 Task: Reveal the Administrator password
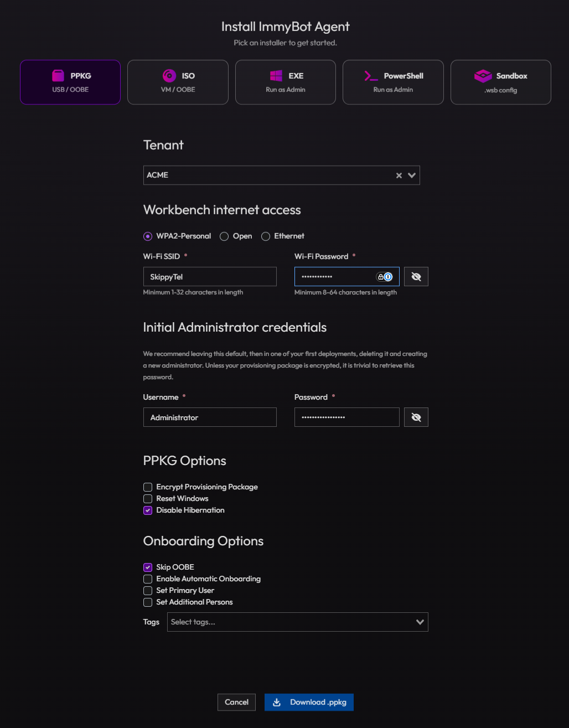coord(416,417)
